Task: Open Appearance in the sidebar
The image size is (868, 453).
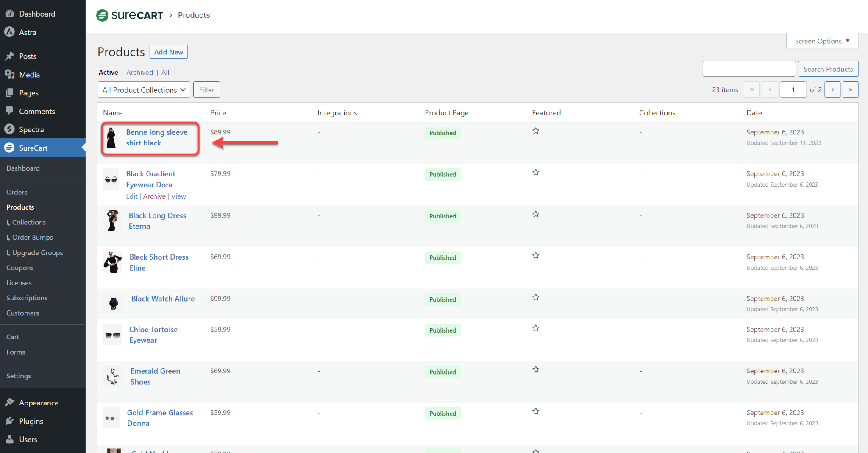Action: click(39, 403)
